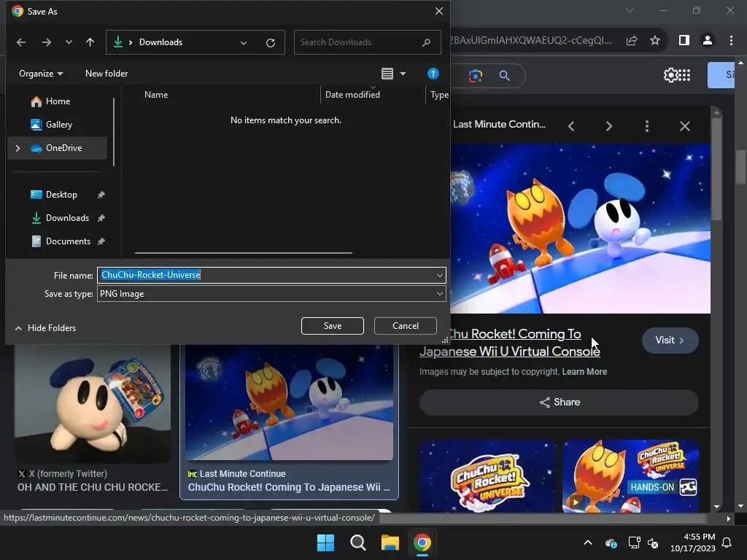
Task: Open File Explorer from taskbar
Action: tap(390, 542)
